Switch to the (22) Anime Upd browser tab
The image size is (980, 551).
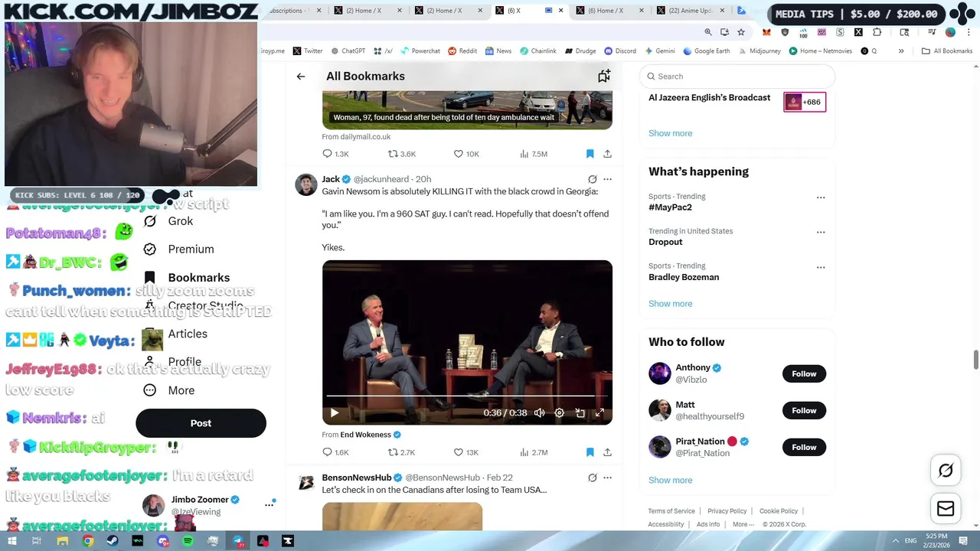pyautogui.click(x=691, y=11)
